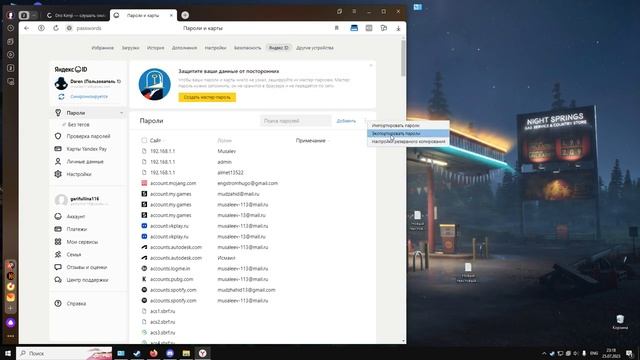Open Личные данные section
Screen dimensions: 640x360
pos(85,162)
